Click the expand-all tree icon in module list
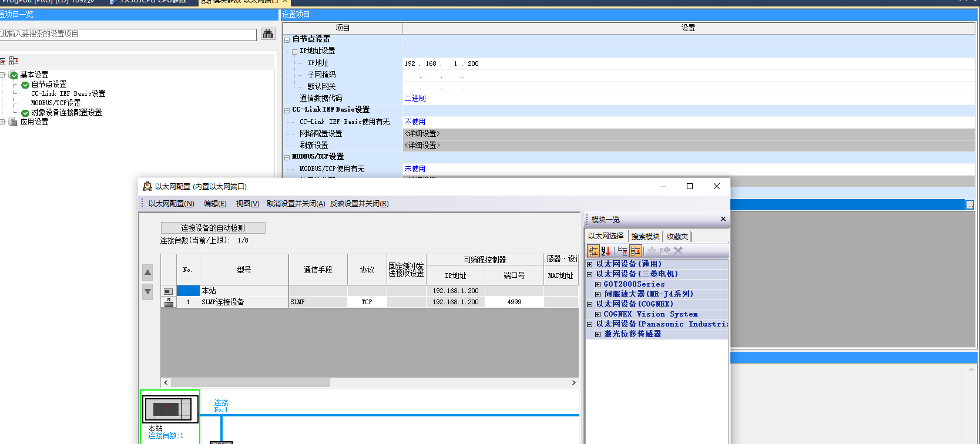The image size is (980, 444). tap(622, 251)
